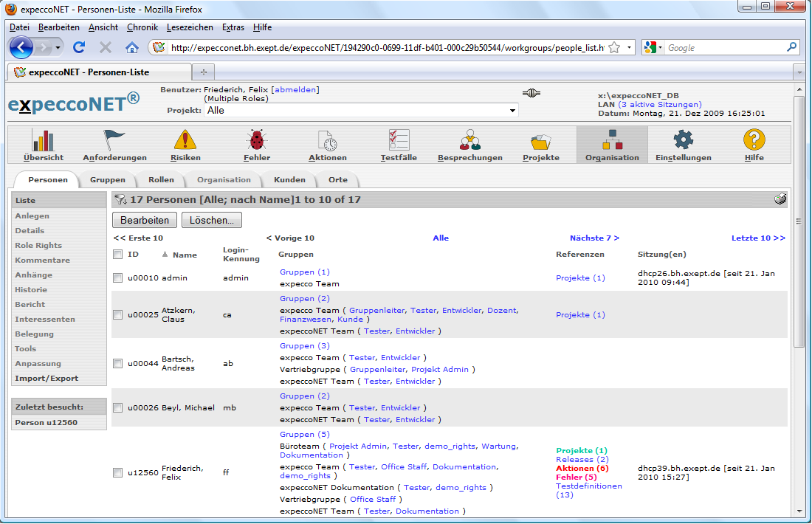Open the Übersicht chart icon
812x524 pixels.
(44, 140)
